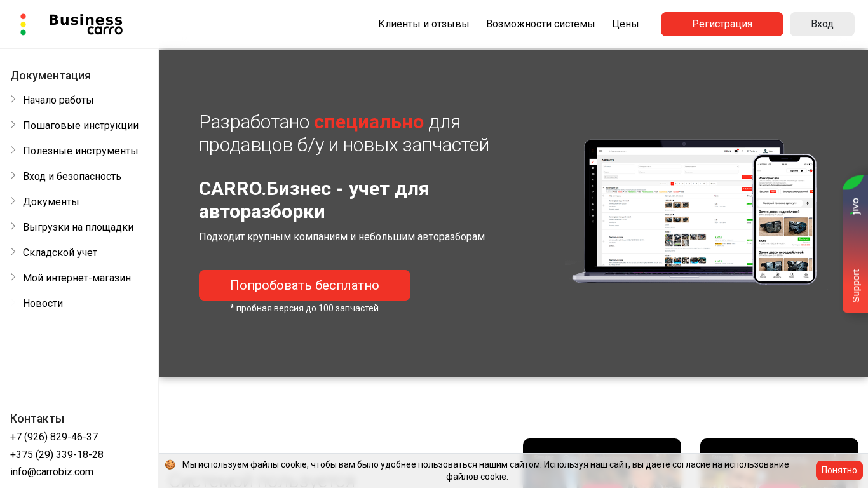Click the Попробовать бесплатно button
This screenshot has width=868, height=488.
[304, 285]
